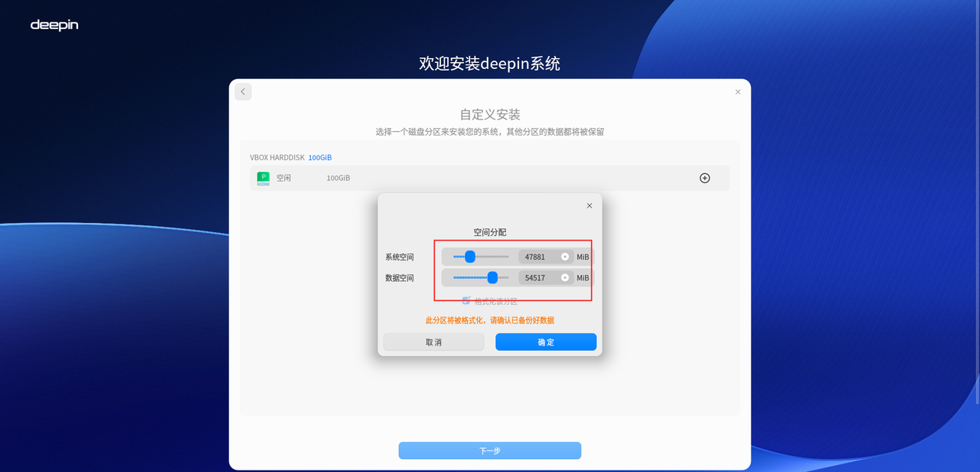The width and height of the screenshot is (980, 472).
Task: Click the orange format warning text
Action: [490, 320]
